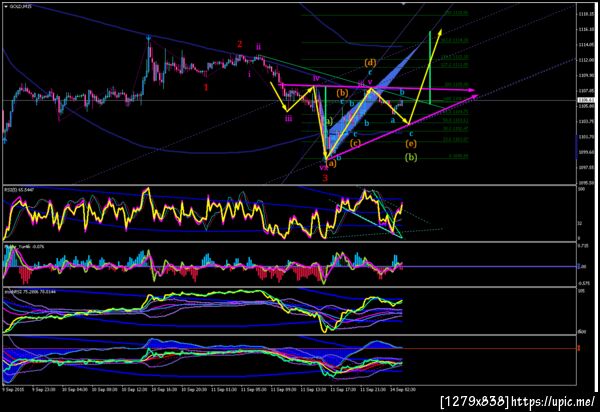Select the orange wave label (b)

pyautogui.click(x=342, y=93)
